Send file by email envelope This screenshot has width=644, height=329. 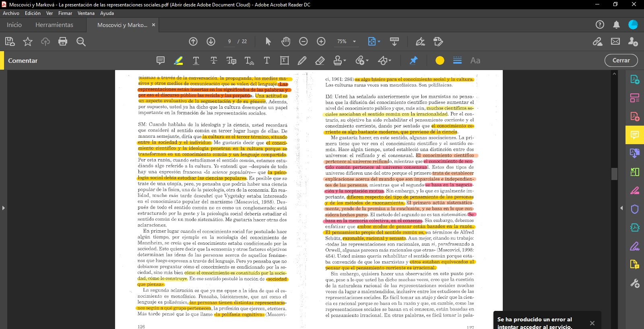[615, 41]
